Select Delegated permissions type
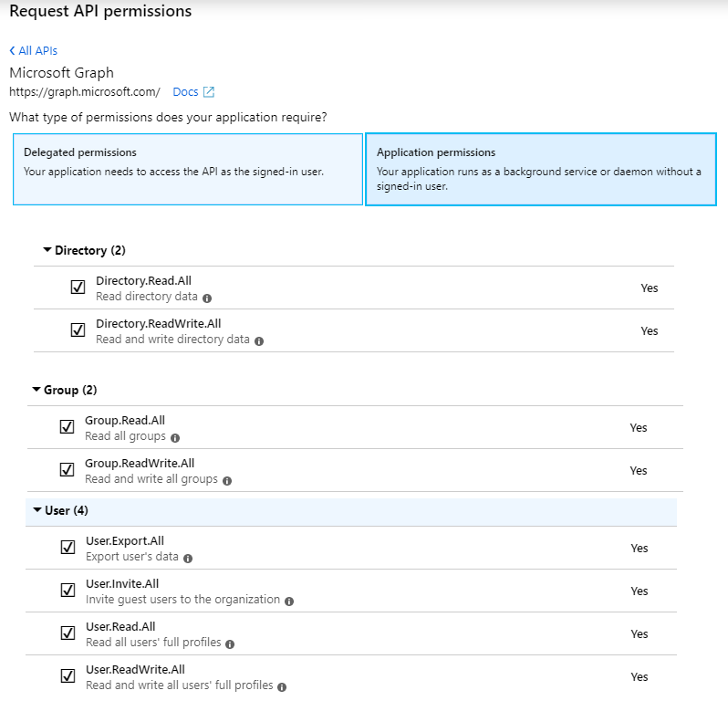The image size is (728, 701). [x=187, y=169]
